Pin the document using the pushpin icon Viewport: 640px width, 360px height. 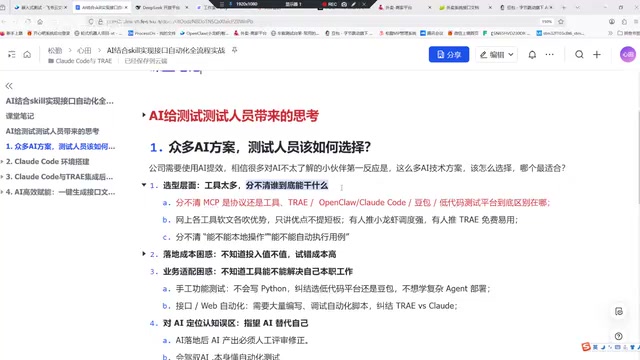point(235,50)
